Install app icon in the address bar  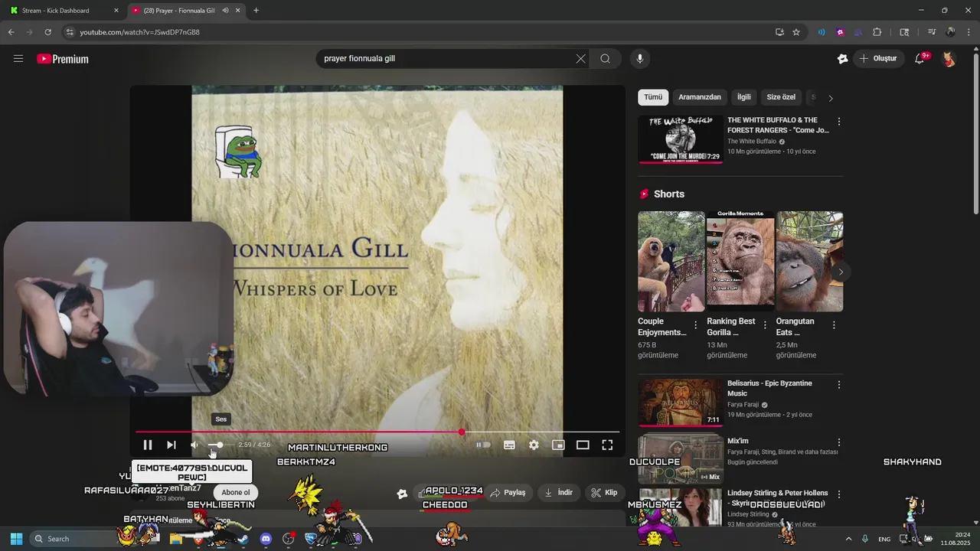pos(779,32)
